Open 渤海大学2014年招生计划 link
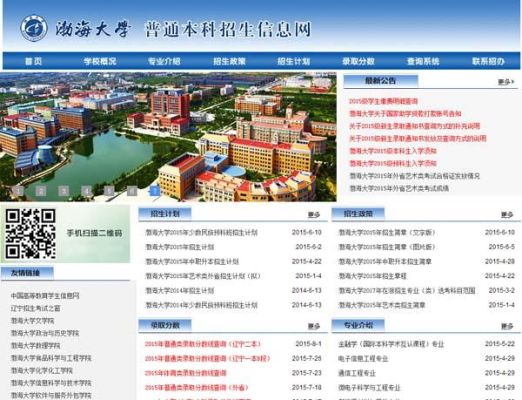 point(180,291)
